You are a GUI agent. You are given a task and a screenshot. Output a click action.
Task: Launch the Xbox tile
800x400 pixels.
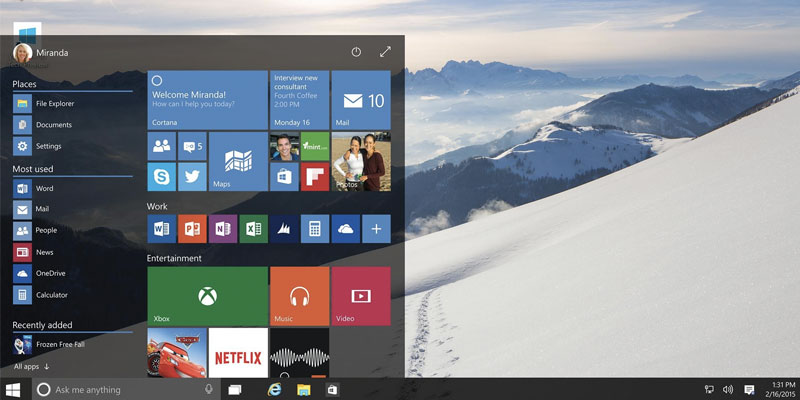pyautogui.click(x=208, y=296)
